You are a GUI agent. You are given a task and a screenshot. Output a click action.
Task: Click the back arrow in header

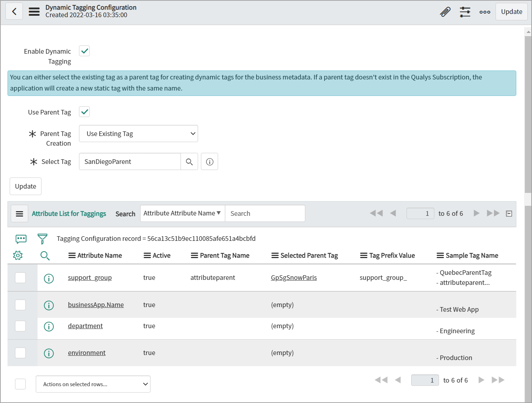click(x=14, y=11)
